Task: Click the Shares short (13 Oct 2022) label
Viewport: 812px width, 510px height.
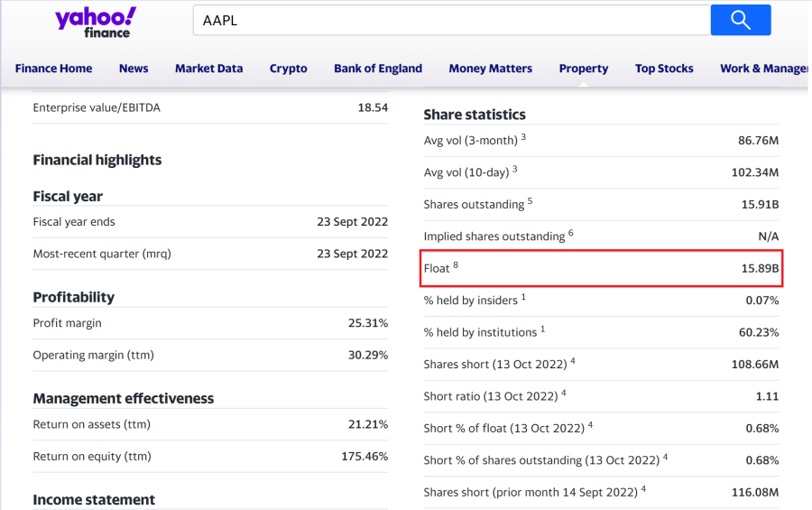Action: pos(499,365)
